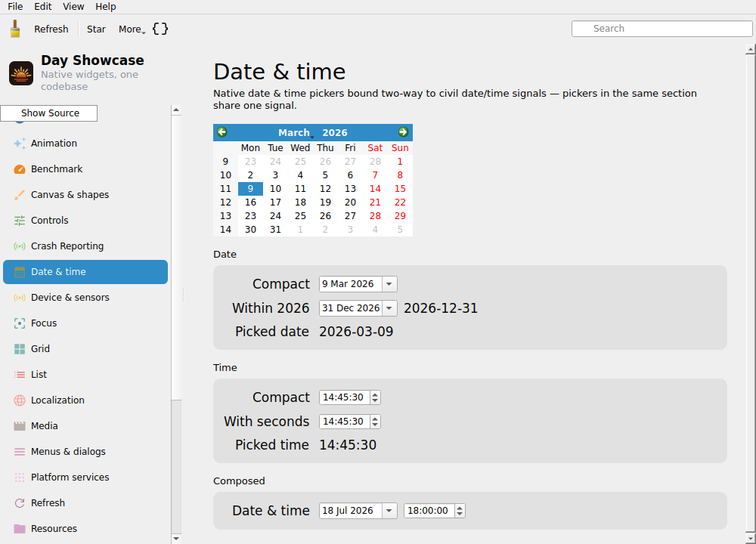Click the sidebar scrollbar up arrow

[x=176, y=110]
